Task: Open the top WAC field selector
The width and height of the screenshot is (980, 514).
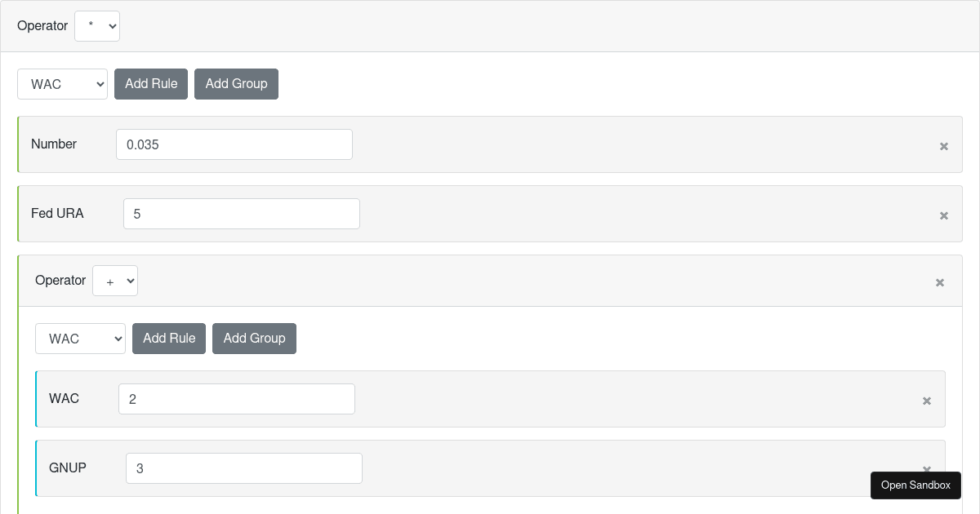Action: [62, 83]
